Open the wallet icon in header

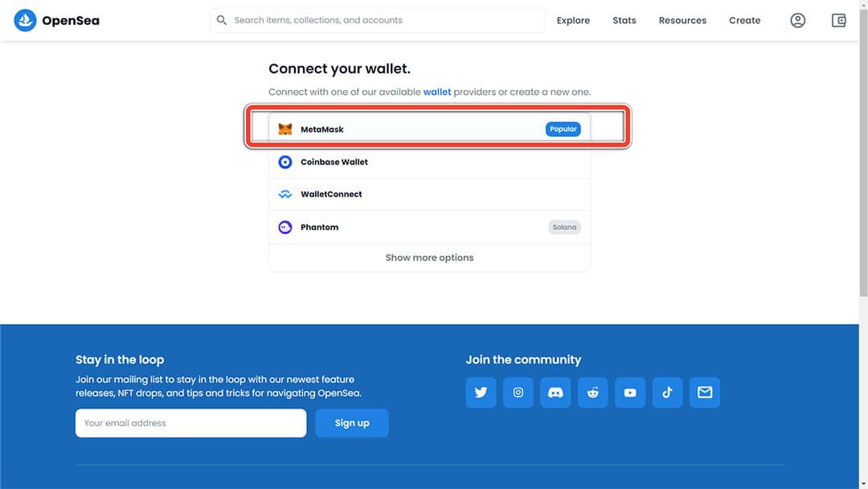tap(838, 20)
